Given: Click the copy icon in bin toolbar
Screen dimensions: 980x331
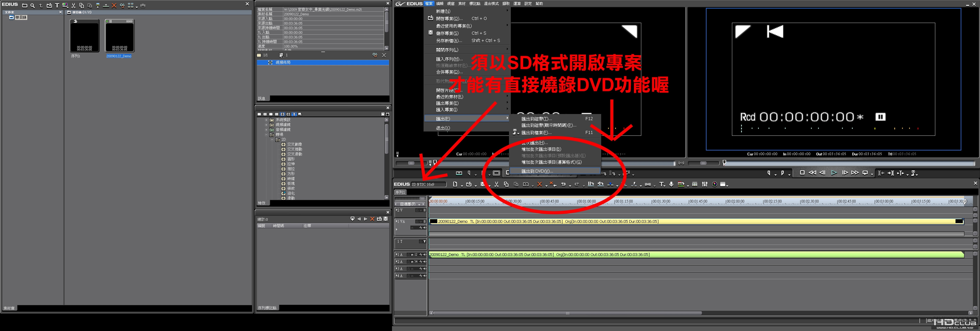Looking at the screenshot, I should coord(81,5).
